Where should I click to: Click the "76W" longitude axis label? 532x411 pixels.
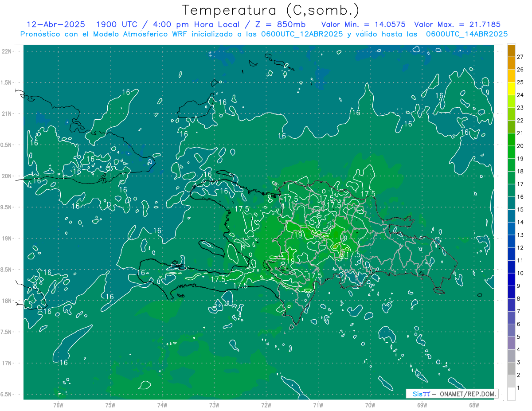[x=58, y=405]
